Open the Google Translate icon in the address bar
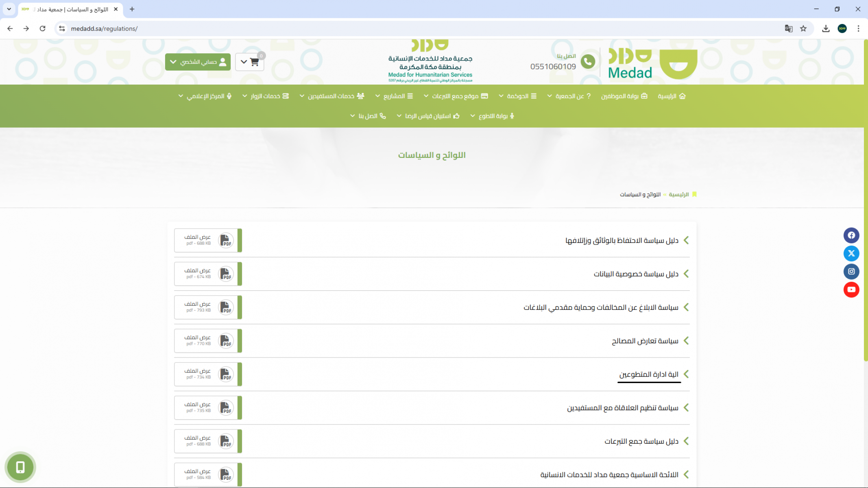The image size is (868, 488). pos(788,28)
